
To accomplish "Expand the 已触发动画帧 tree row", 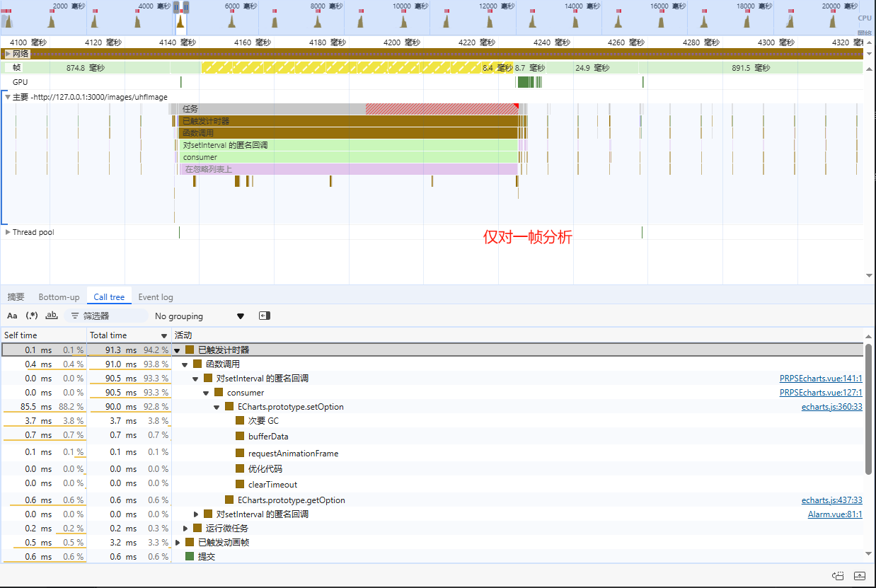I will pos(178,543).
